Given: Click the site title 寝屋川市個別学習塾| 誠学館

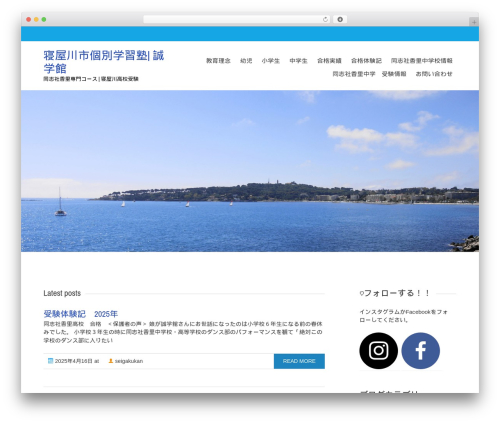Looking at the screenshot, I should pyautogui.click(x=104, y=62).
